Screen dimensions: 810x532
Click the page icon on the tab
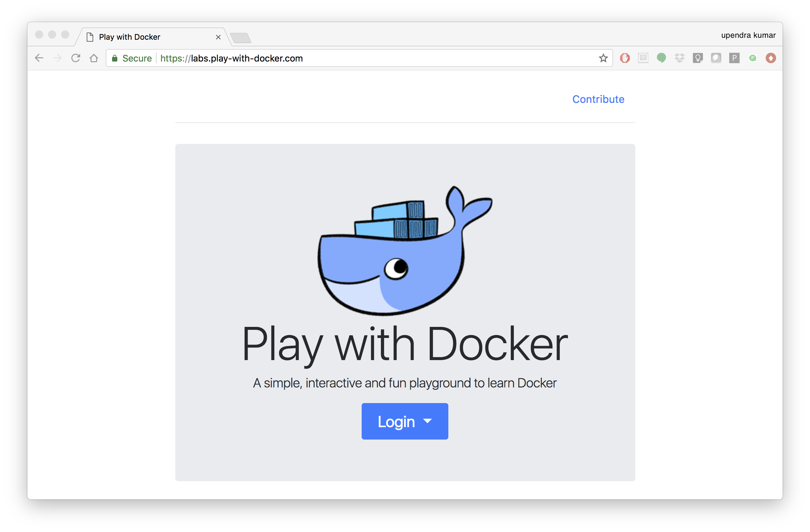pos(90,37)
